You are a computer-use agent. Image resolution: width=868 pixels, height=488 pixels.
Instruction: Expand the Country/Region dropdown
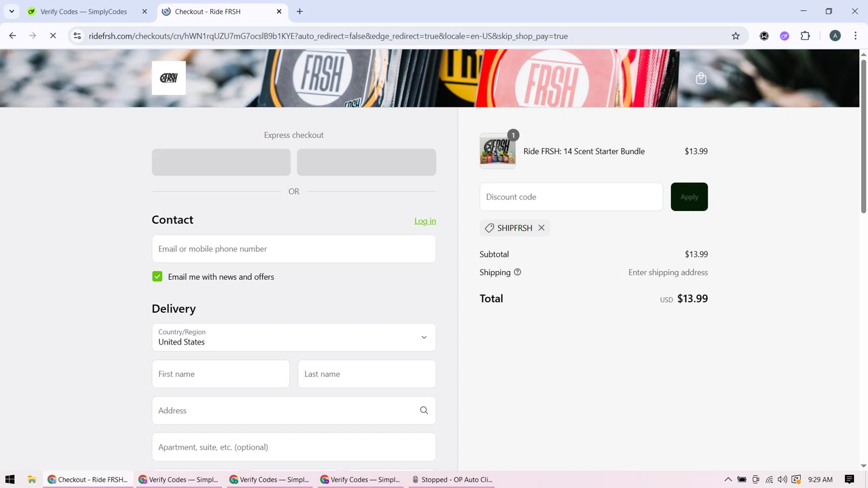pyautogui.click(x=294, y=337)
